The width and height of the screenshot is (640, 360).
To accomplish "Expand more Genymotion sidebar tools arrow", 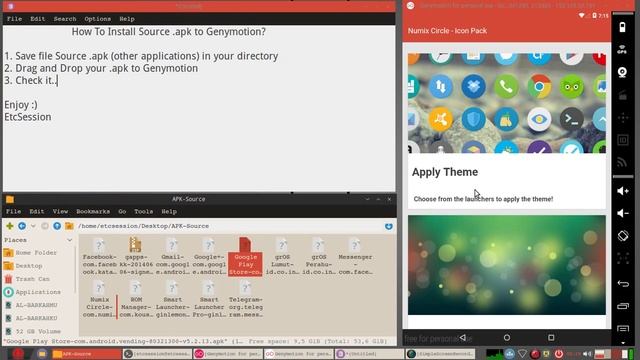I will pos(623,343).
